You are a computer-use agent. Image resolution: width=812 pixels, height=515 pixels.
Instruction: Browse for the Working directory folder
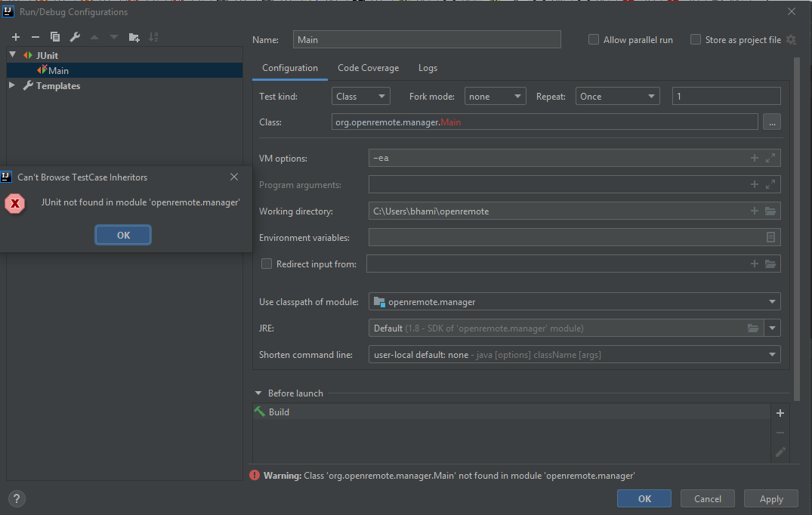770,211
